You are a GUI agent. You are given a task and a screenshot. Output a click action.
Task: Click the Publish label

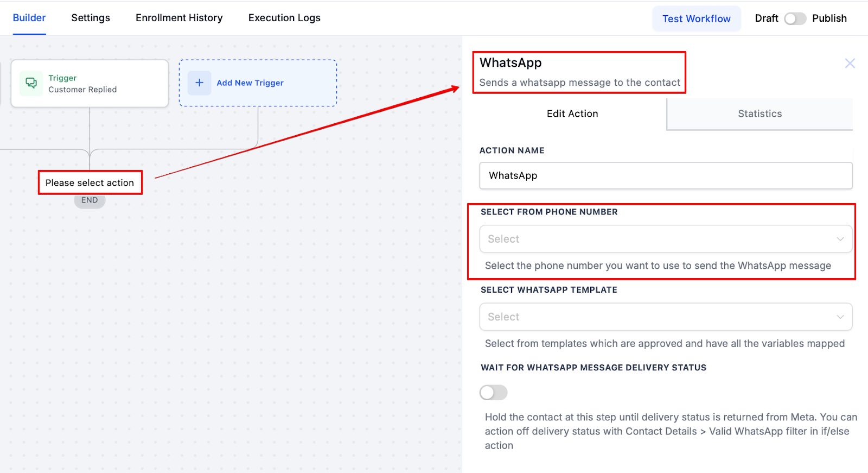click(x=829, y=18)
